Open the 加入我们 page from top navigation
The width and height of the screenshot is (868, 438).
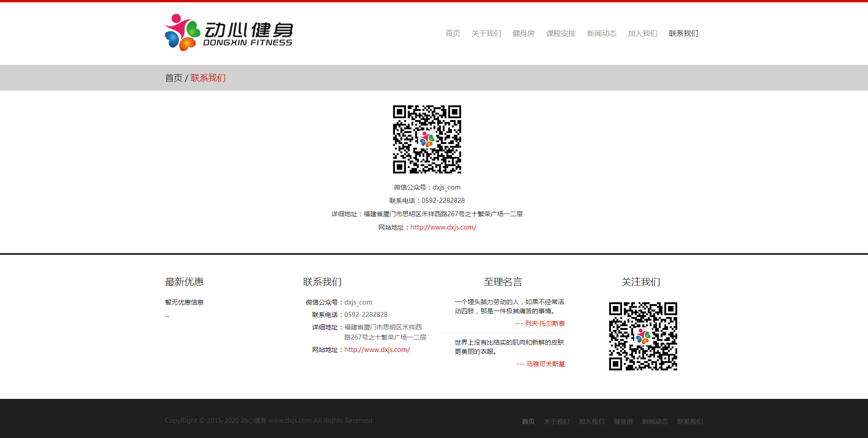(642, 33)
